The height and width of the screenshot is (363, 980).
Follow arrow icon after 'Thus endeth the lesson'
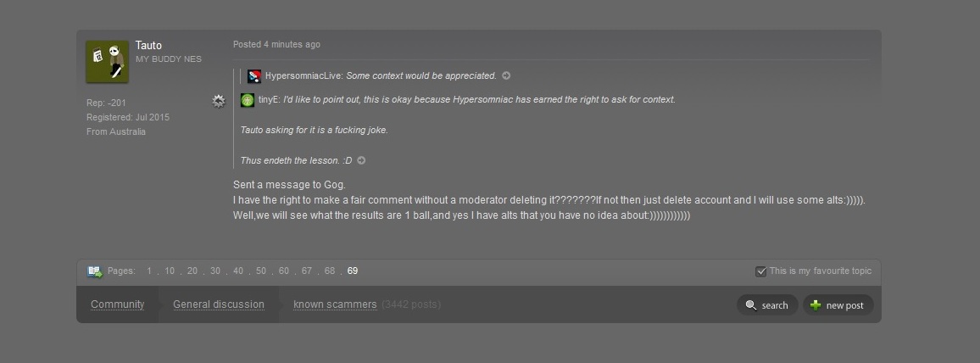click(361, 160)
